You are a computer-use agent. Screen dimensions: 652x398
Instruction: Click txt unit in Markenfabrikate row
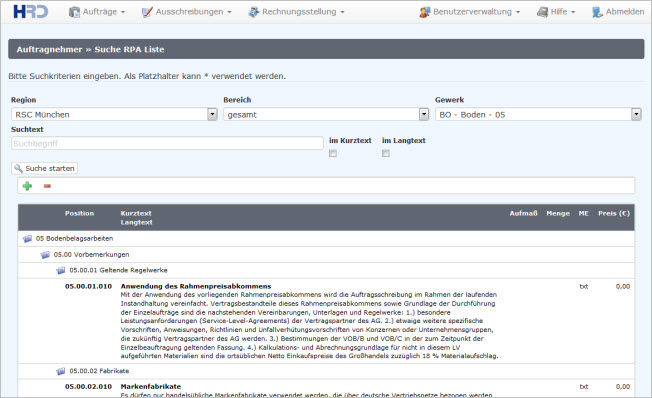tap(584, 387)
